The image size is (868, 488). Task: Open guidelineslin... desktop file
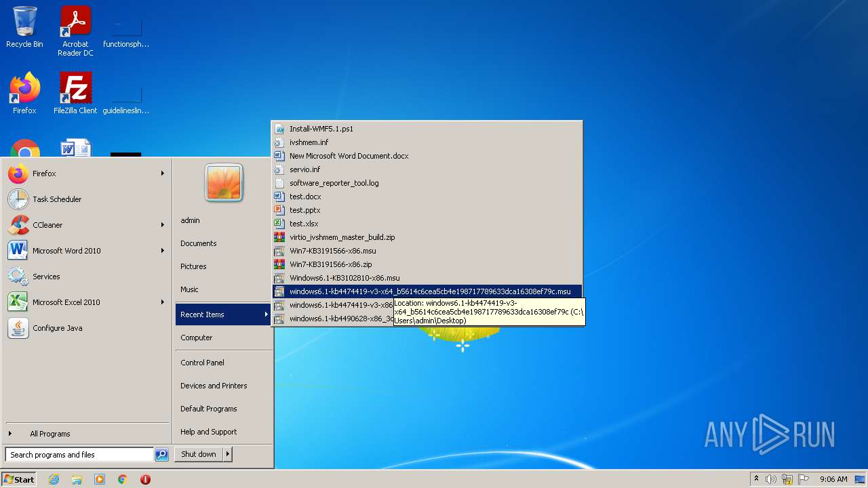coord(126,96)
